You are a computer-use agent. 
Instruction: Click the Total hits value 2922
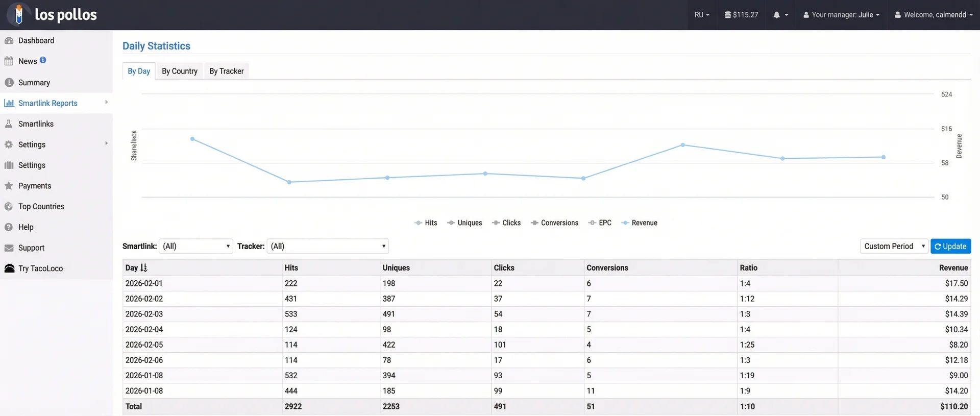coord(293,406)
